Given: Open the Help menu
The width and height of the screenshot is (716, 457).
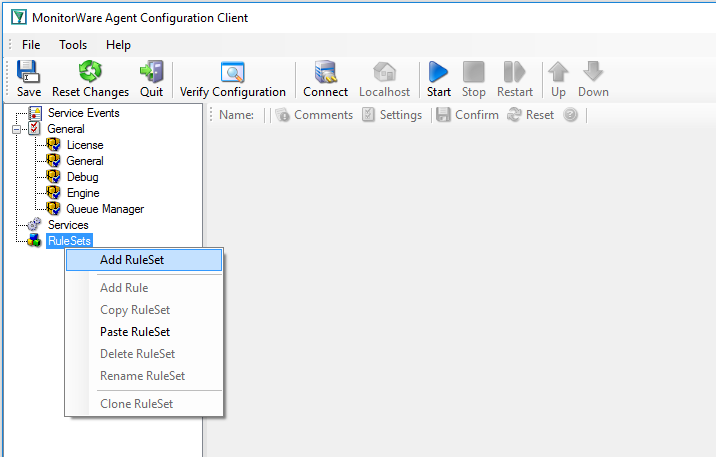Looking at the screenshot, I should click(118, 45).
